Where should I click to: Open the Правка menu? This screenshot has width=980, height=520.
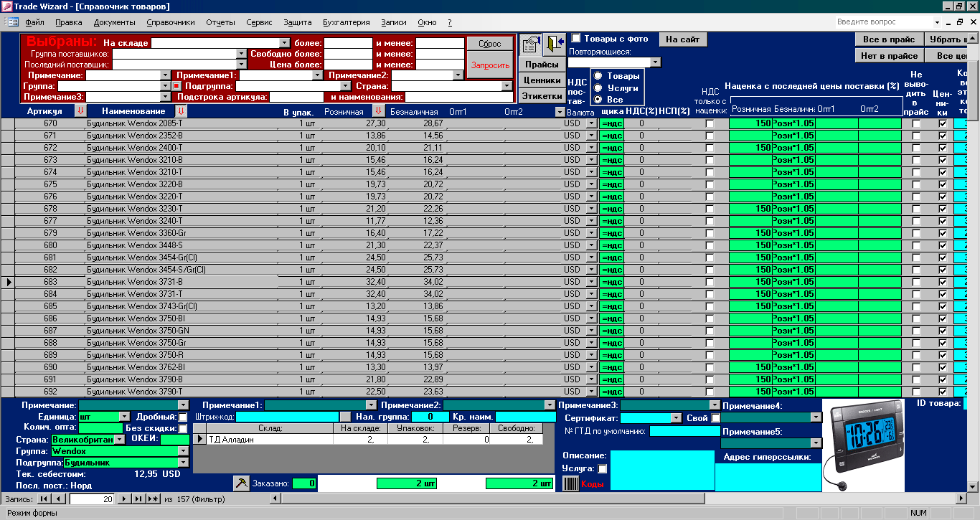[69, 22]
